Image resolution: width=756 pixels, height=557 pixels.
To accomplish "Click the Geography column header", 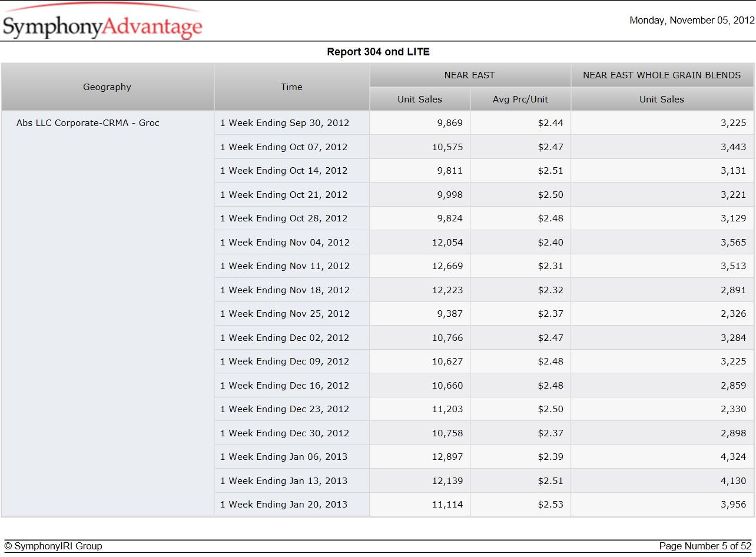I will [x=107, y=87].
